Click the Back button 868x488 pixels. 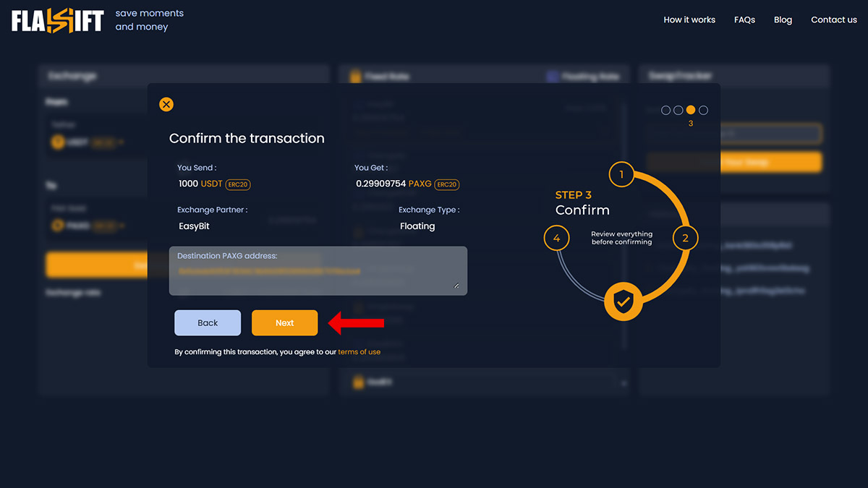pos(208,322)
